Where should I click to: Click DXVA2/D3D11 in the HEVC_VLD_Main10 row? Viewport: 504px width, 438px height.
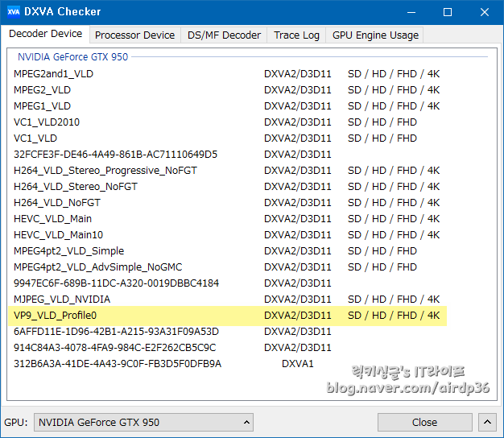click(x=298, y=235)
